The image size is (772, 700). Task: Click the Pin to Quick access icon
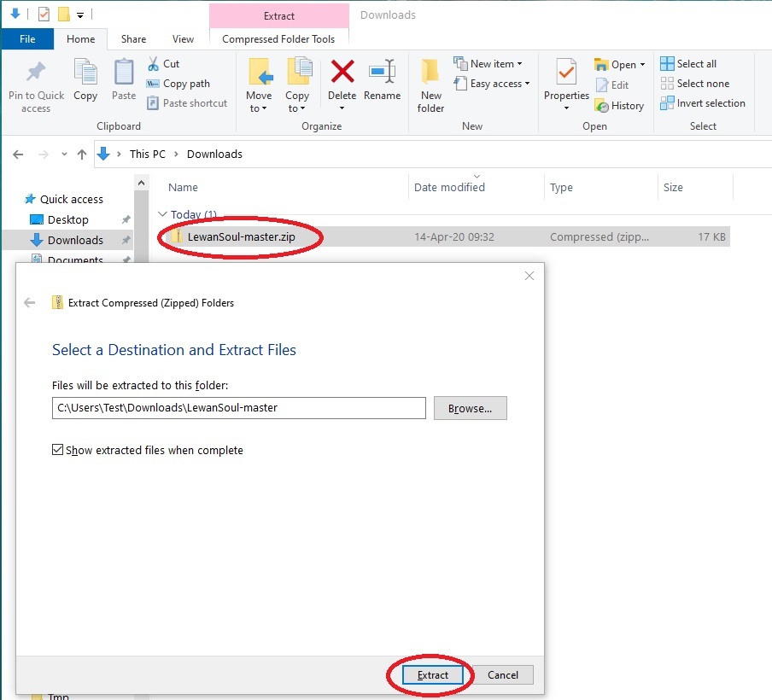point(36,73)
